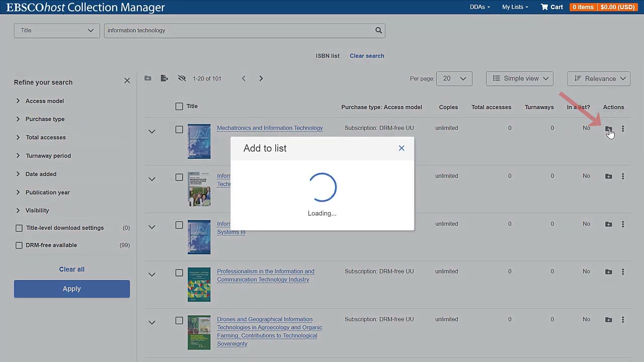Open Professionalism in the Information title link
Image resolution: width=644 pixels, height=362 pixels.
pyautogui.click(x=266, y=276)
